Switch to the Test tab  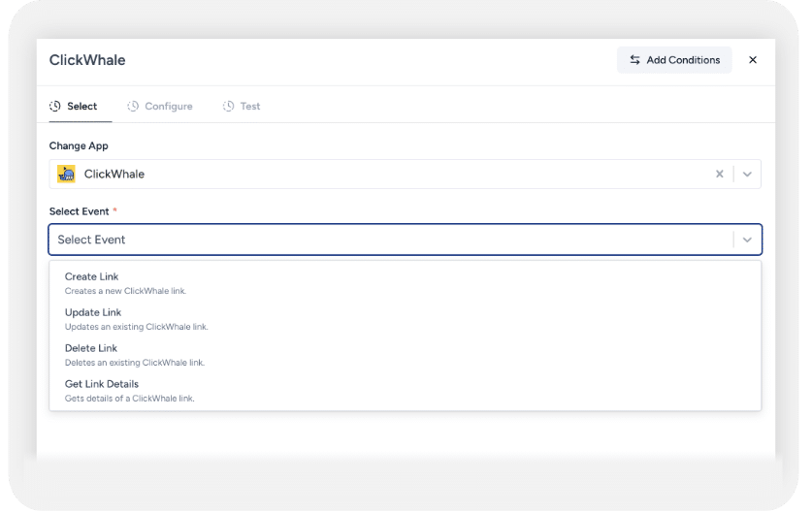(x=242, y=106)
